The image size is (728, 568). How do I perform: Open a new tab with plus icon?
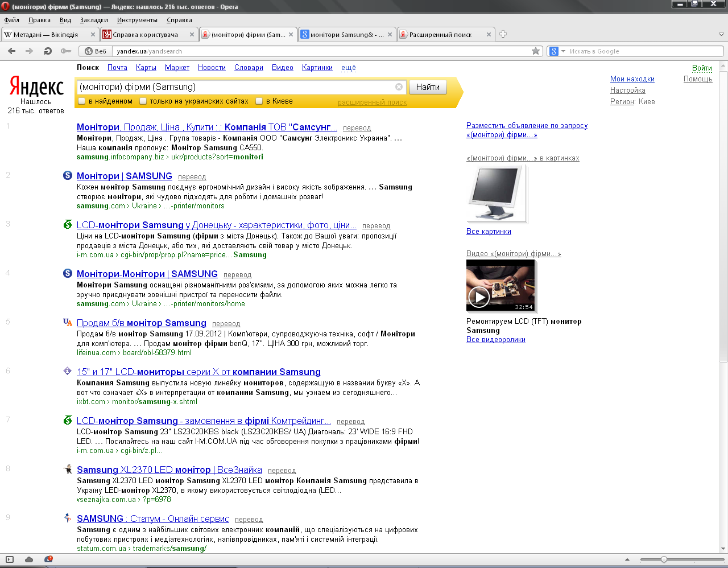click(x=503, y=34)
